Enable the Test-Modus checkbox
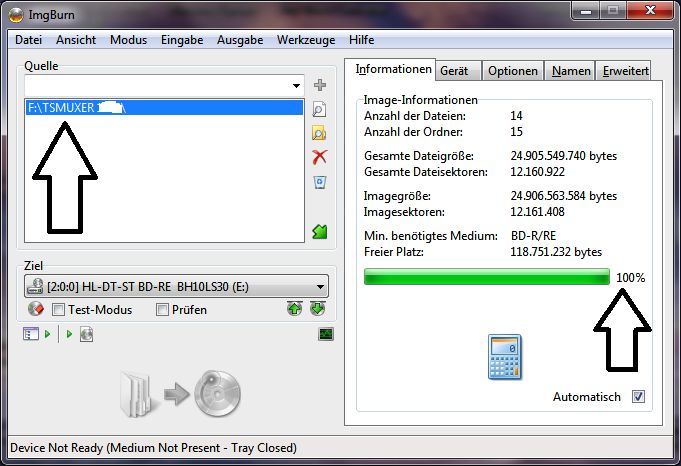The width and height of the screenshot is (681, 466). [58, 310]
